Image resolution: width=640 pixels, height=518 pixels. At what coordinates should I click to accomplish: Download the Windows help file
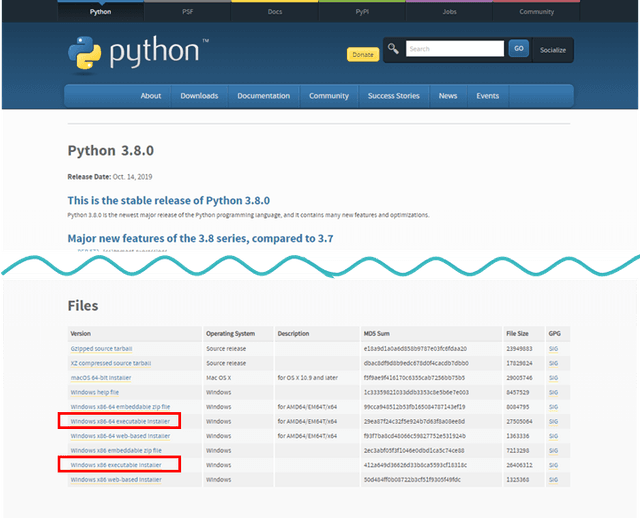point(95,392)
